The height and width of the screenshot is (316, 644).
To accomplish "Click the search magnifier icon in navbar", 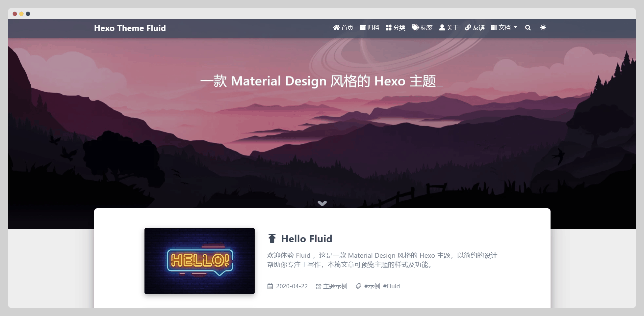I will pos(528,28).
